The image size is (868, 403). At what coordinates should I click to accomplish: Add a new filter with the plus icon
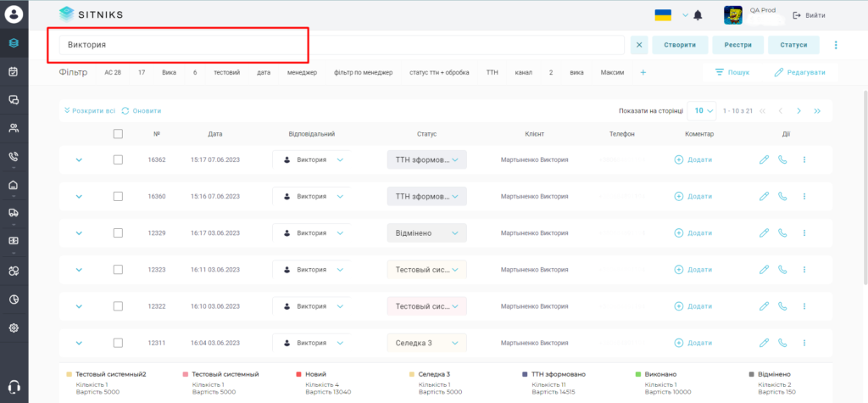tap(643, 73)
